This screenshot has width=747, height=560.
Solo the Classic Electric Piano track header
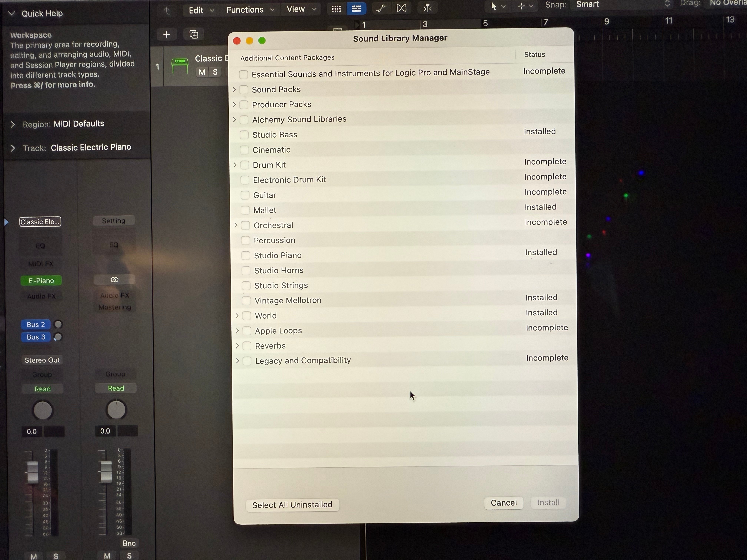point(215,72)
